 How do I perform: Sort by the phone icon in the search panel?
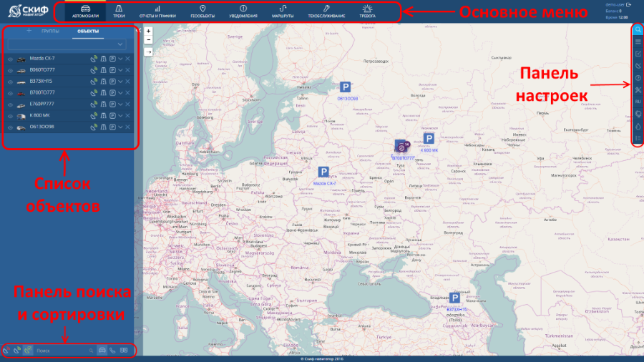(x=112, y=351)
